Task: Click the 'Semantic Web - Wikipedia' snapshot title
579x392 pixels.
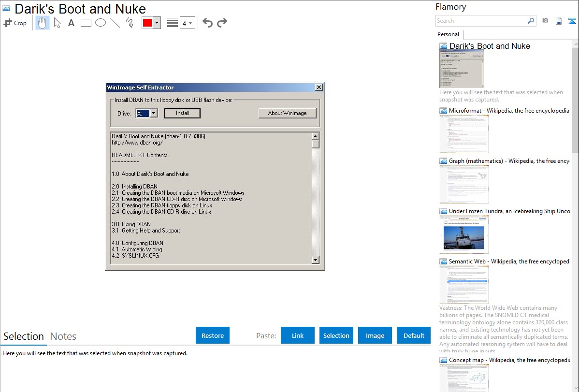Action: coord(509,261)
